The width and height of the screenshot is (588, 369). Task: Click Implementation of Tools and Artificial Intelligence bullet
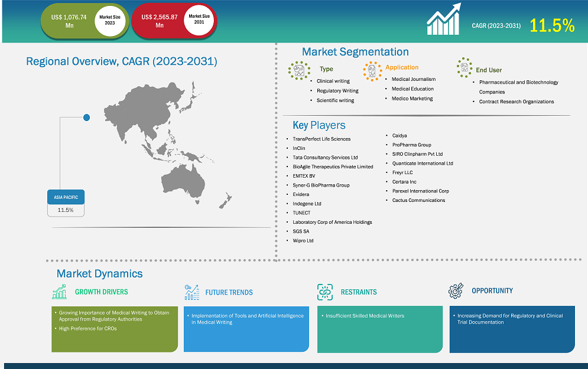(x=248, y=319)
